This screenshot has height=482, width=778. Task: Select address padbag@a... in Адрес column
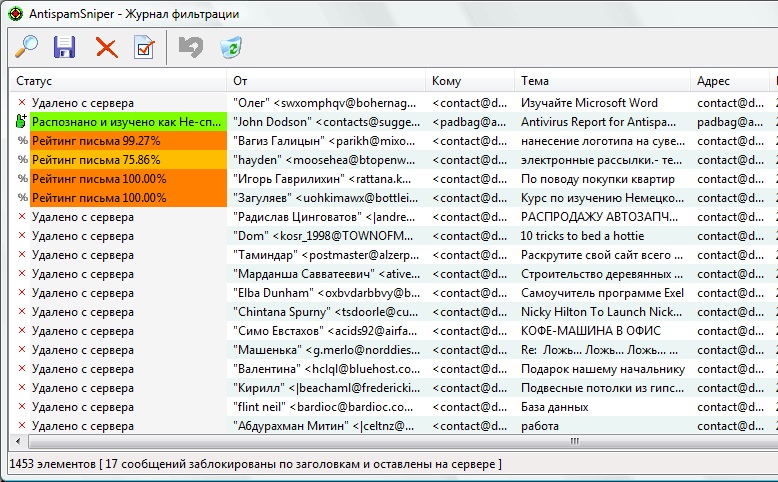730,122
